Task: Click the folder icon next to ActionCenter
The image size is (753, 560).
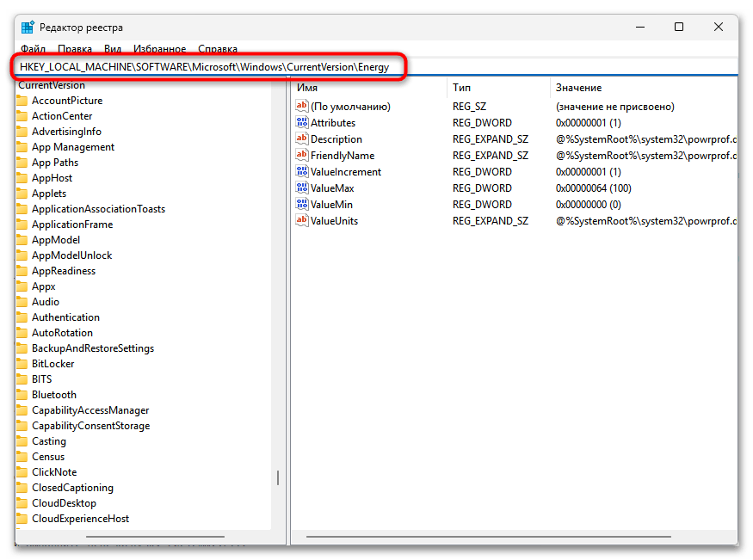Action: [x=22, y=116]
